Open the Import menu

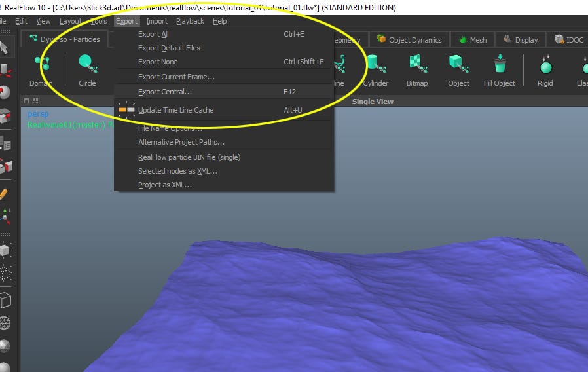[x=156, y=21]
